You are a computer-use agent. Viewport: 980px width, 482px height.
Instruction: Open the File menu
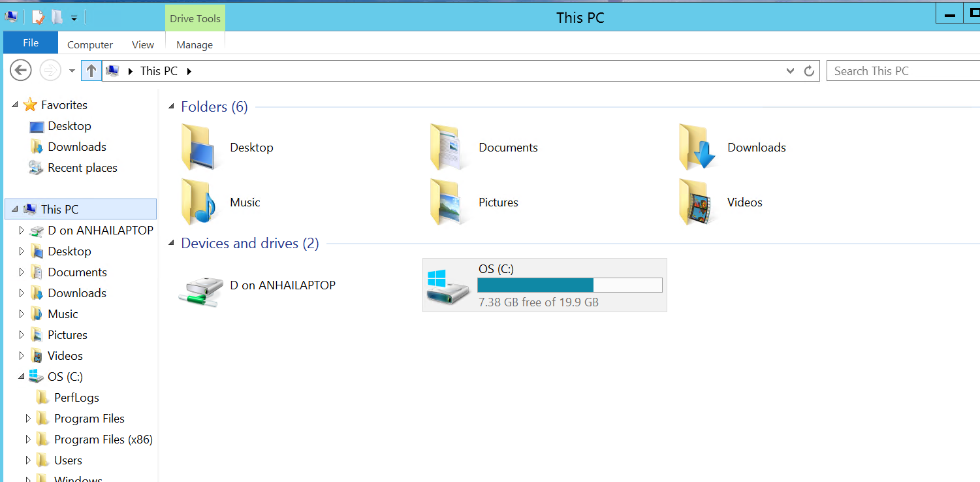point(31,42)
